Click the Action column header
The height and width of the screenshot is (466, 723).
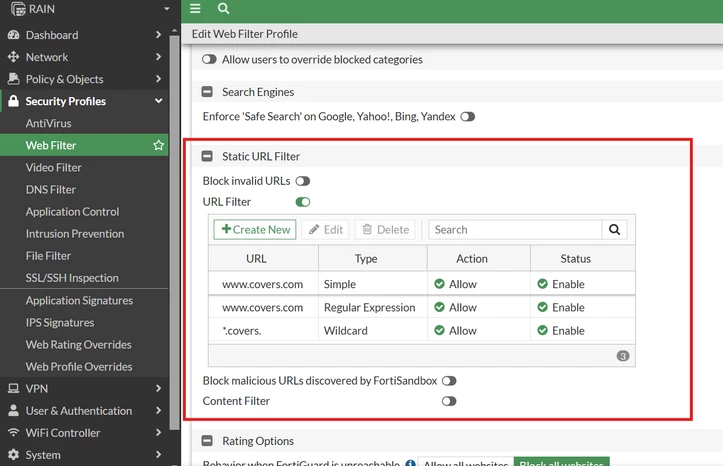point(479,259)
